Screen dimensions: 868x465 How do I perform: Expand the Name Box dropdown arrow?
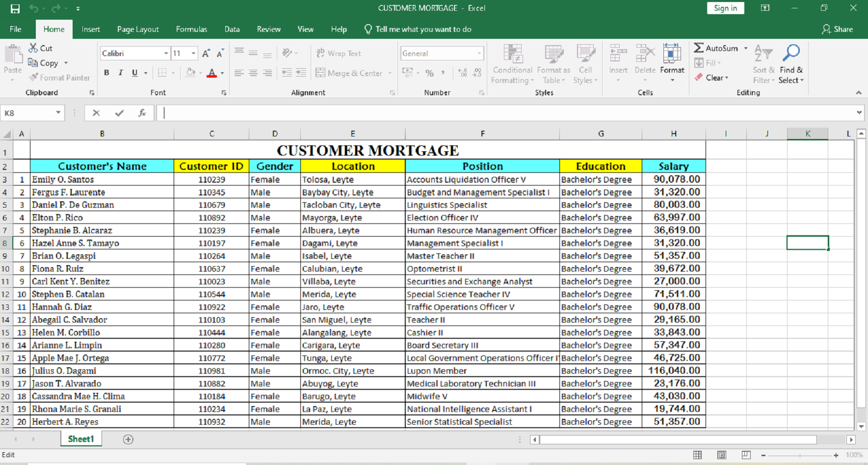(x=58, y=113)
